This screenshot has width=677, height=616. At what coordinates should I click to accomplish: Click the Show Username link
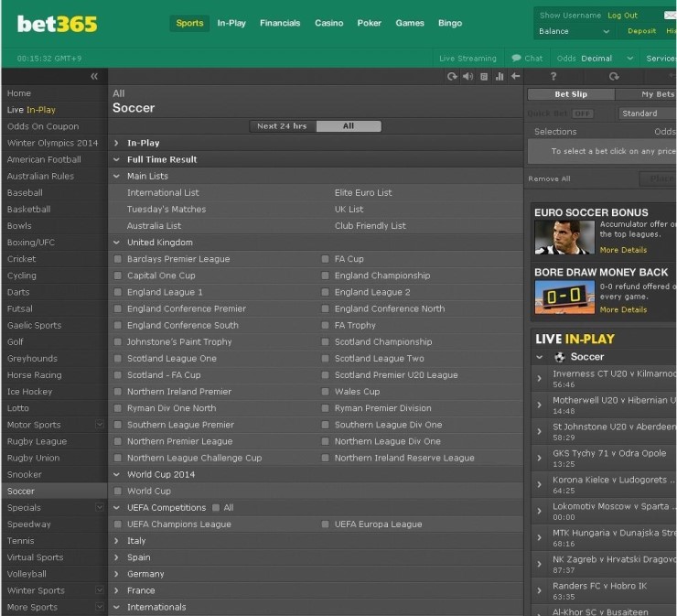(570, 16)
